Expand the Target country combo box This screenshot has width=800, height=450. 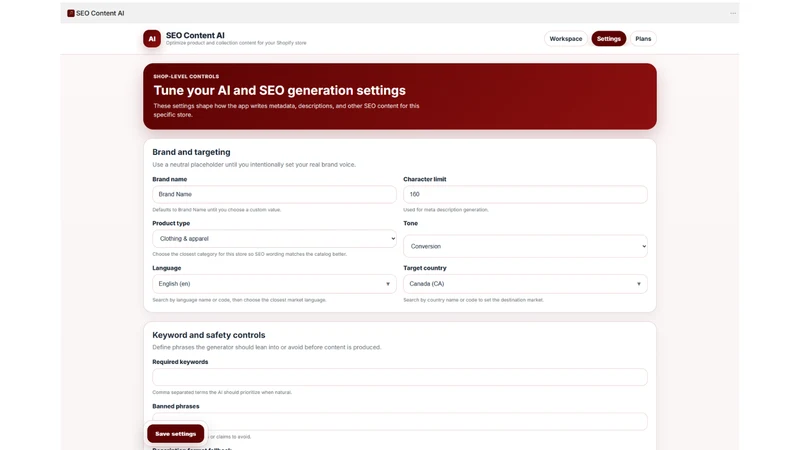pyautogui.click(x=525, y=284)
